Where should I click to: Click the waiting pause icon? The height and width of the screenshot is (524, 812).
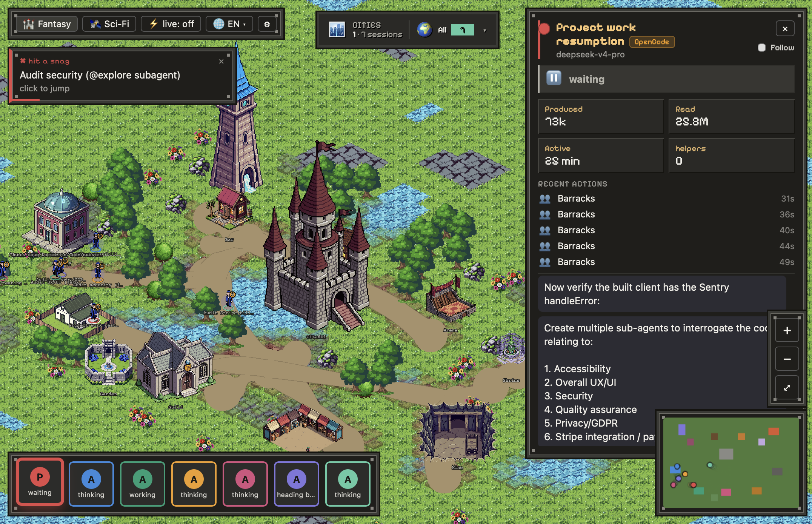coord(554,78)
